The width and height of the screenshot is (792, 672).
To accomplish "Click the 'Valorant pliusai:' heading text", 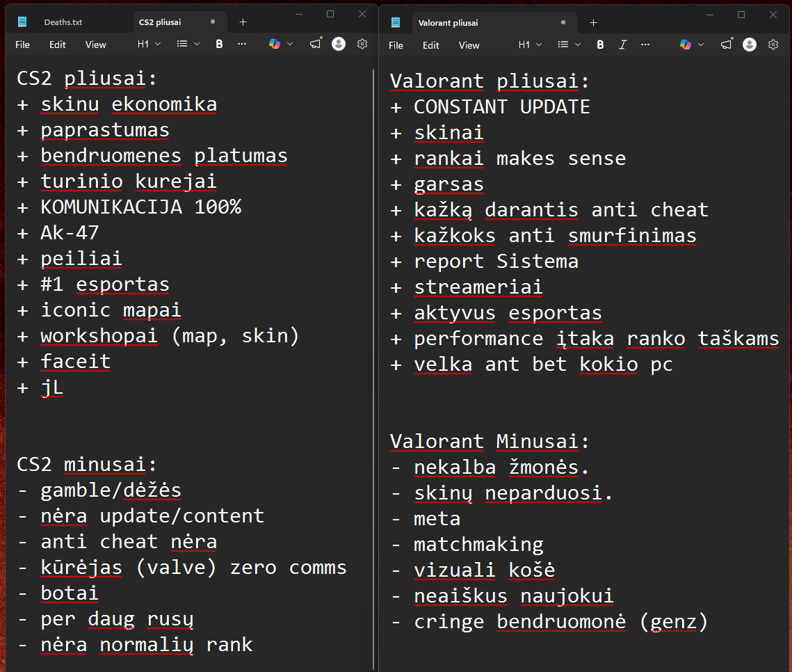I will 490,81.
